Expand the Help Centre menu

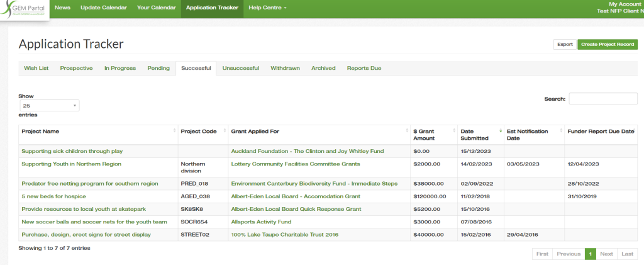coord(267,8)
